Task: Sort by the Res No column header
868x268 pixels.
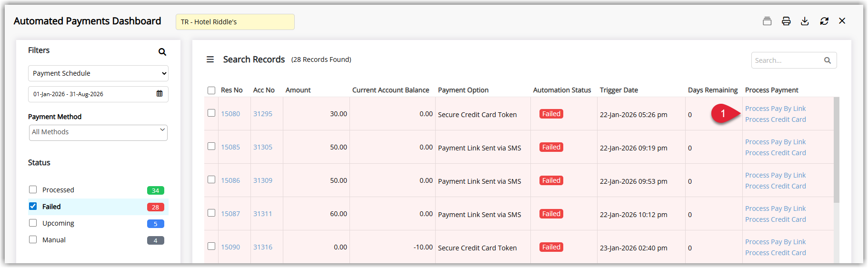Action: coord(232,90)
